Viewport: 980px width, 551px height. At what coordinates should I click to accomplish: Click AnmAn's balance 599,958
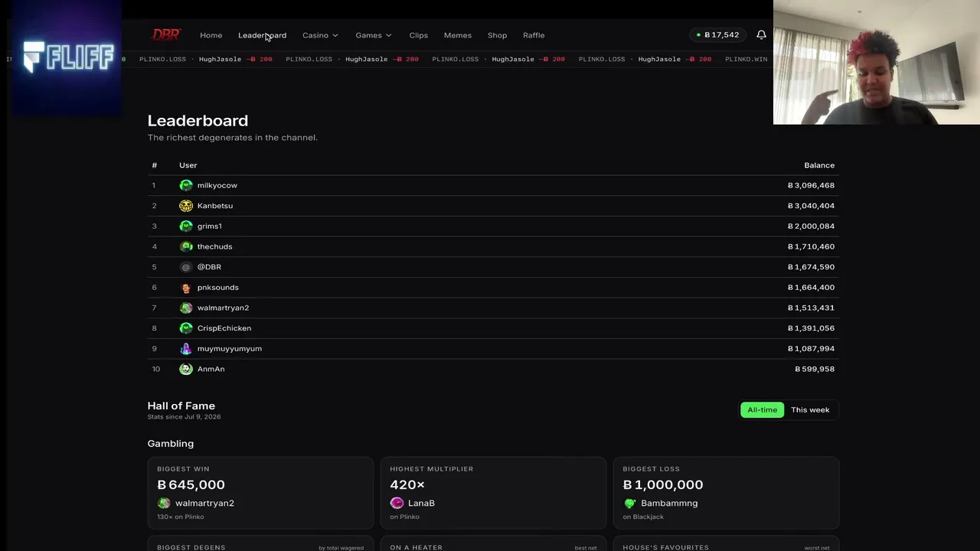tap(815, 369)
